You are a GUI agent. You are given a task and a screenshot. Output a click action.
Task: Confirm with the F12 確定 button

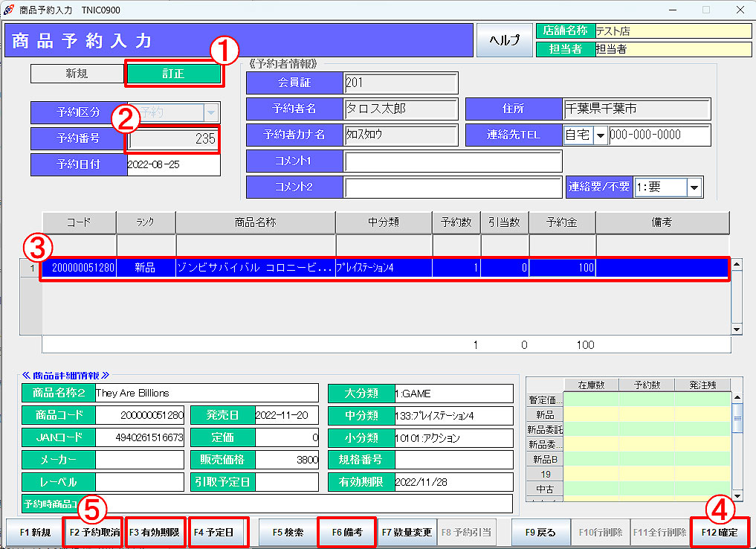(720, 533)
